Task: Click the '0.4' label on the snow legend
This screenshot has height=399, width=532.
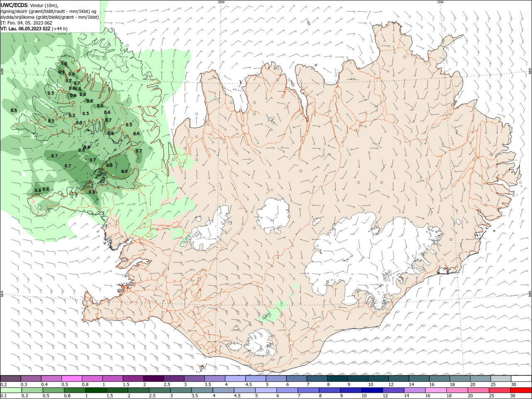Action: click(x=44, y=384)
